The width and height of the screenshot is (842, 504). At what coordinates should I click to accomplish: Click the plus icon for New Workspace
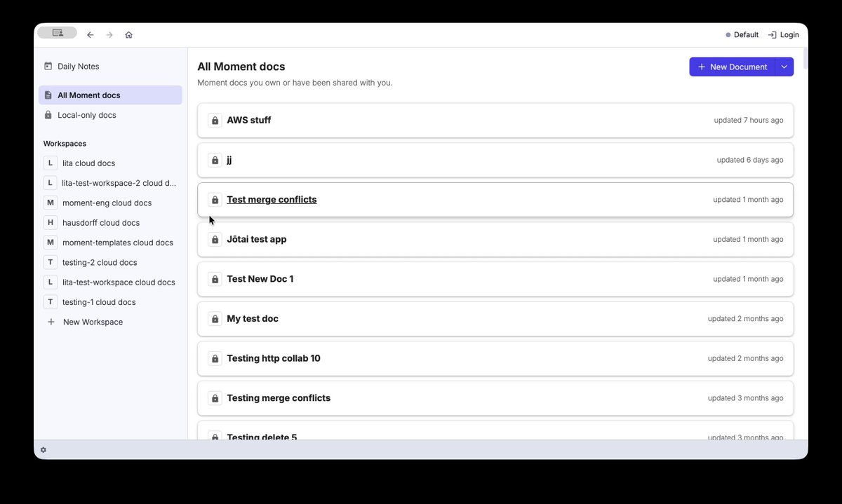point(51,322)
